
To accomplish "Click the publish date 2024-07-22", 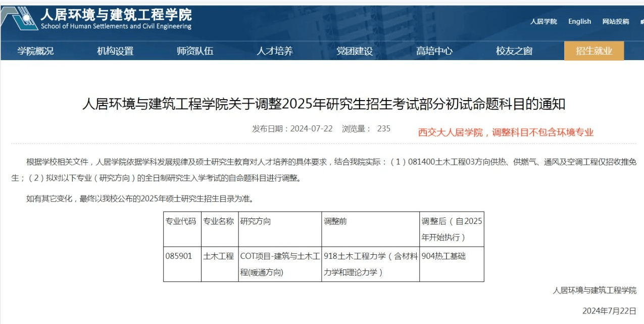I will tap(311, 128).
